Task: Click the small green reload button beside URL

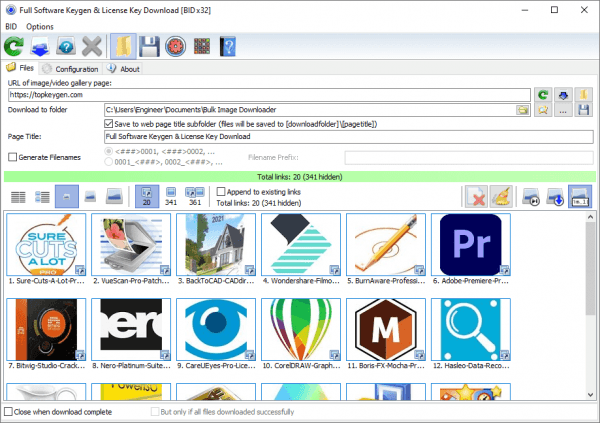Action: click(543, 95)
